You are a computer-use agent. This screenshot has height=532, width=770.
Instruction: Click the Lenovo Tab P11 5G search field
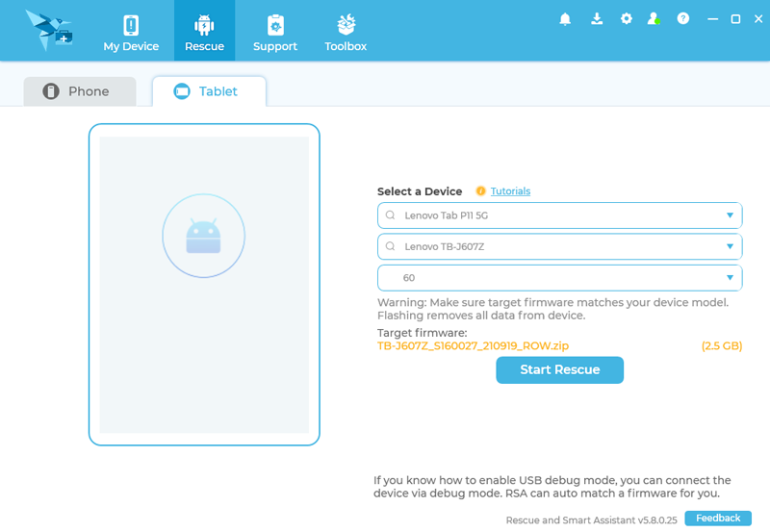coord(559,215)
